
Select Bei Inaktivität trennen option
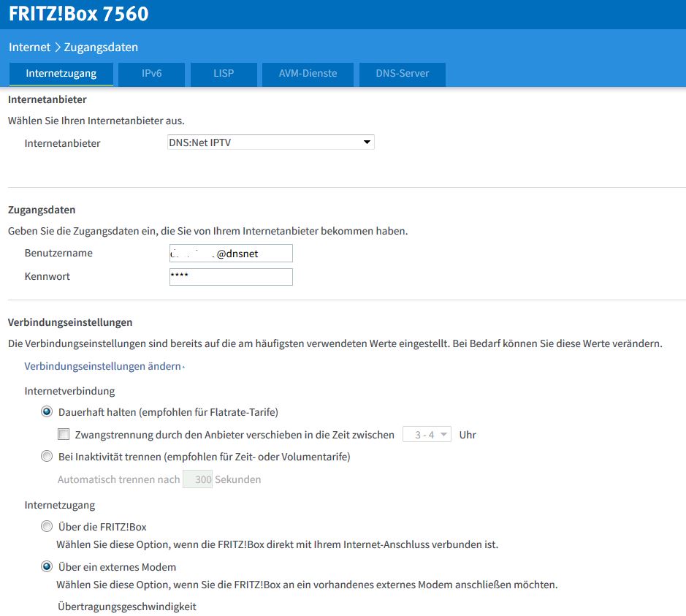pyautogui.click(x=46, y=456)
